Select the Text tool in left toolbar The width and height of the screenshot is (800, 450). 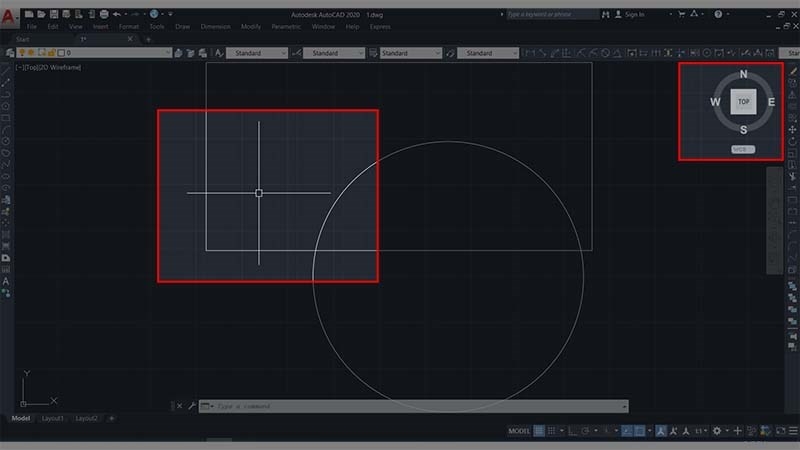[x=6, y=281]
